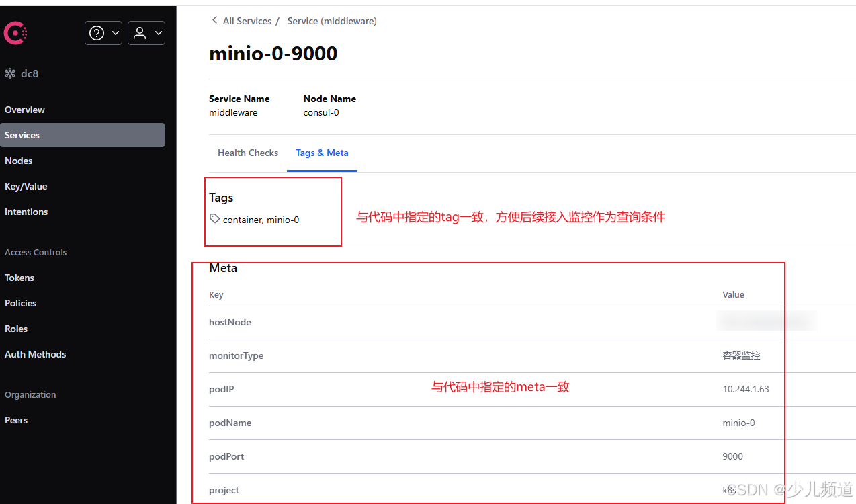The image size is (856, 504).
Task: Click the 'container, minio-0' tags text
Action: pyautogui.click(x=261, y=220)
